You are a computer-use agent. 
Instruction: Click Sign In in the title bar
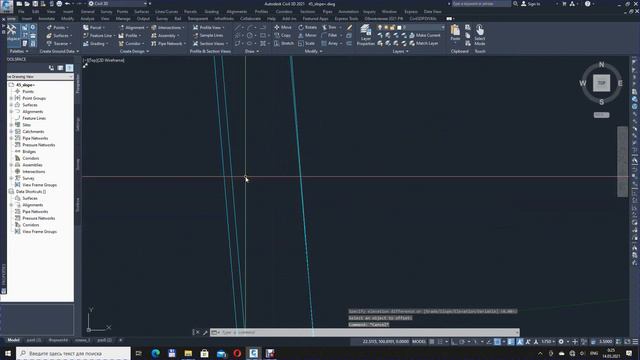click(x=530, y=4)
